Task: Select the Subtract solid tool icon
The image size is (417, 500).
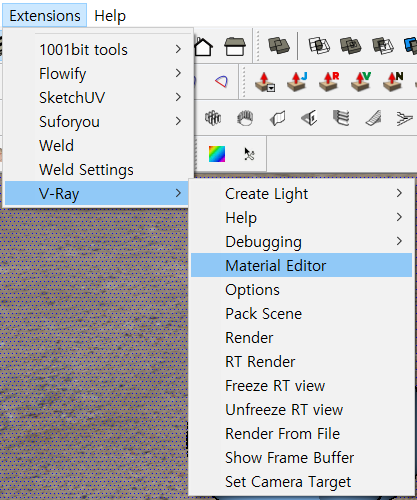Action: (383, 46)
